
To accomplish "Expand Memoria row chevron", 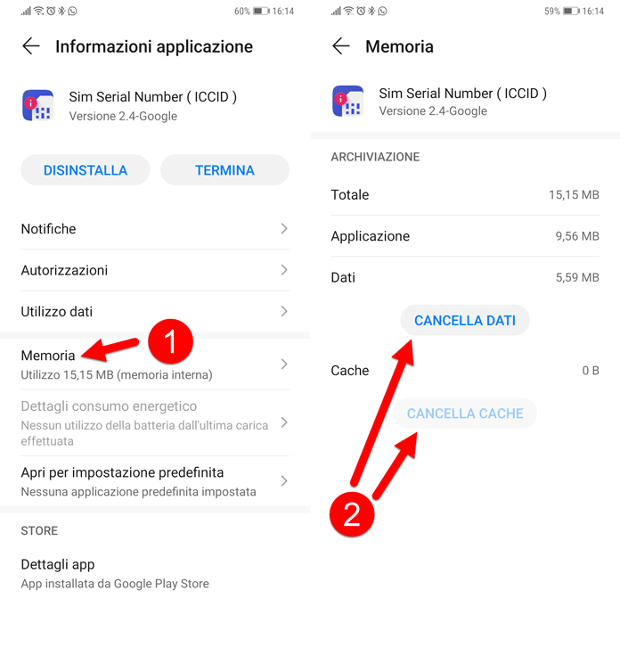I will (x=284, y=364).
